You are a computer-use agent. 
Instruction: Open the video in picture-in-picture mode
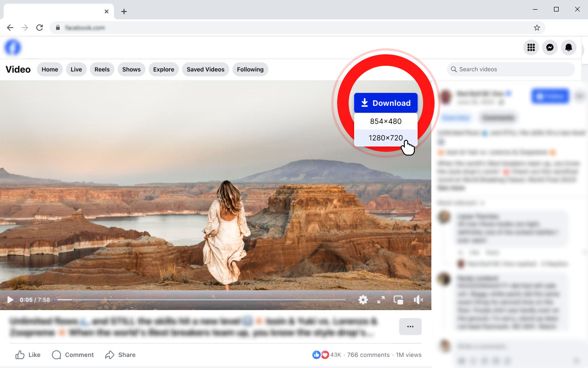(398, 299)
